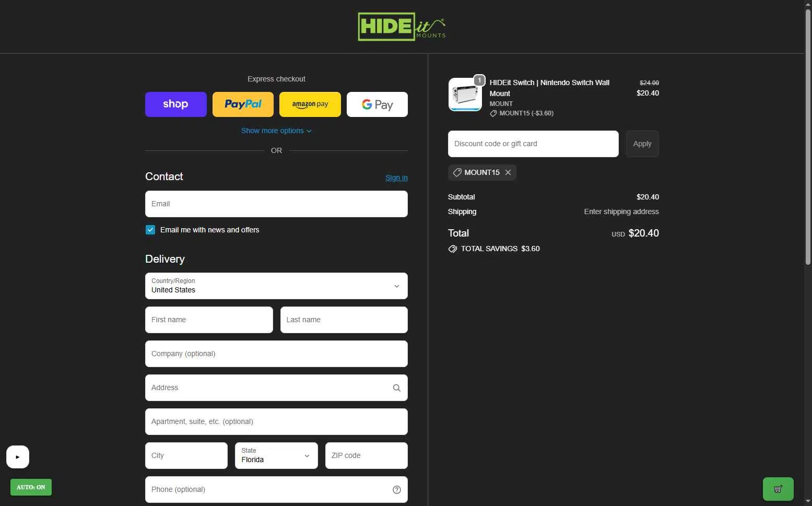Remove the MOUNT15 discount code

tap(508, 172)
